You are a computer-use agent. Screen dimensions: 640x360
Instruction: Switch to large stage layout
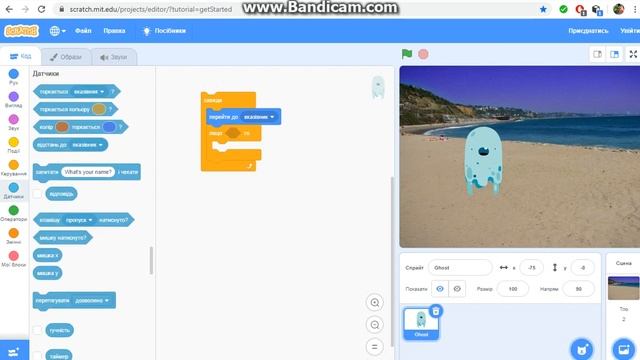click(614, 54)
